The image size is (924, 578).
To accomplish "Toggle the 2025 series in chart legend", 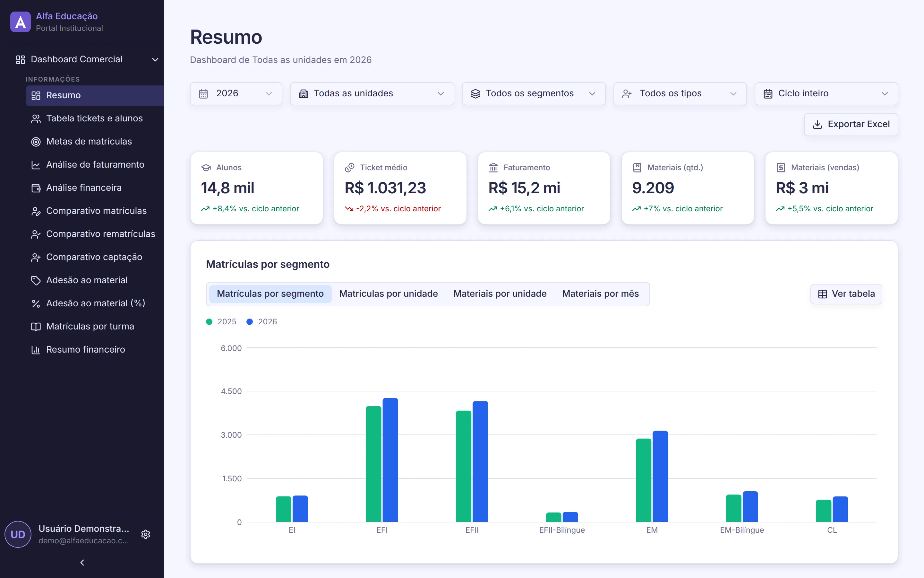I will (x=221, y=322).
